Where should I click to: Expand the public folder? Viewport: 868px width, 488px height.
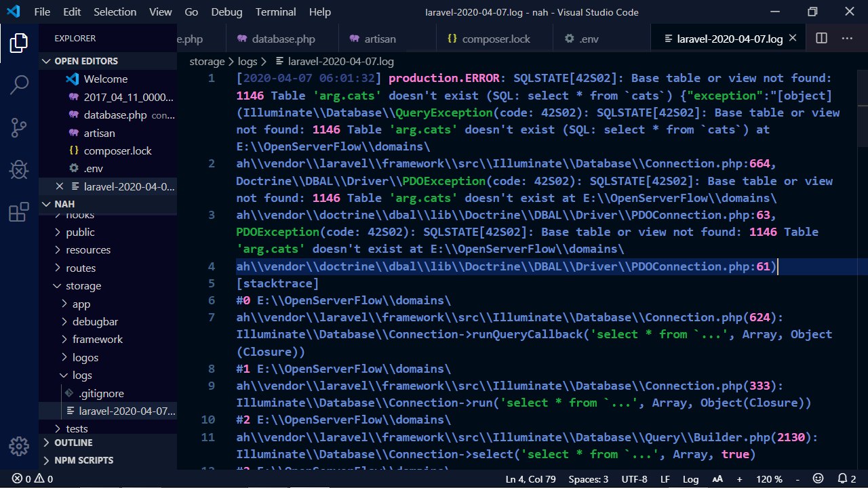[x=108, y=232]
